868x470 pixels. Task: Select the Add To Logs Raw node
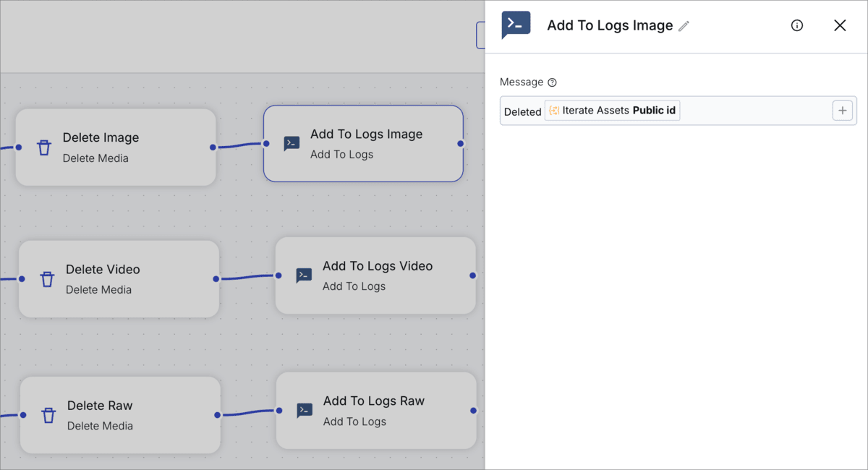376,411
